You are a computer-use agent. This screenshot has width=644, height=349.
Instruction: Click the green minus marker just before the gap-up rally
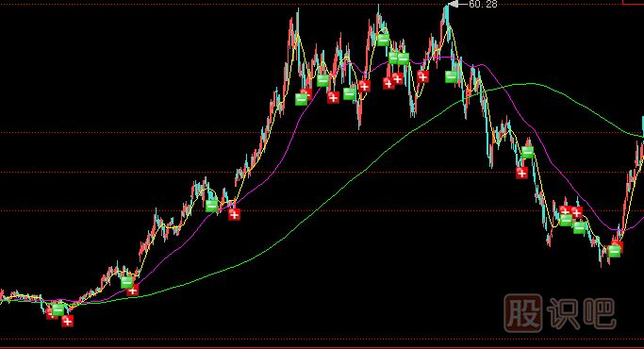[211, 206]
